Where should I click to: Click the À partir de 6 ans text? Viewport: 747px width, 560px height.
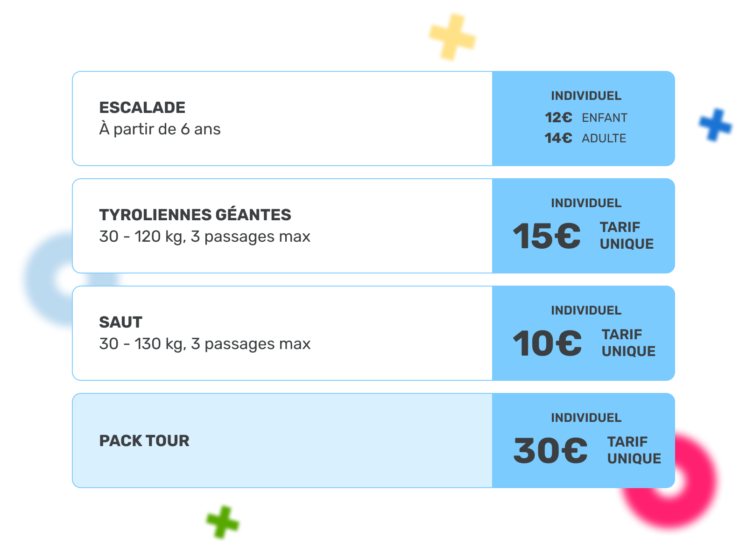(x=160, y=129)
